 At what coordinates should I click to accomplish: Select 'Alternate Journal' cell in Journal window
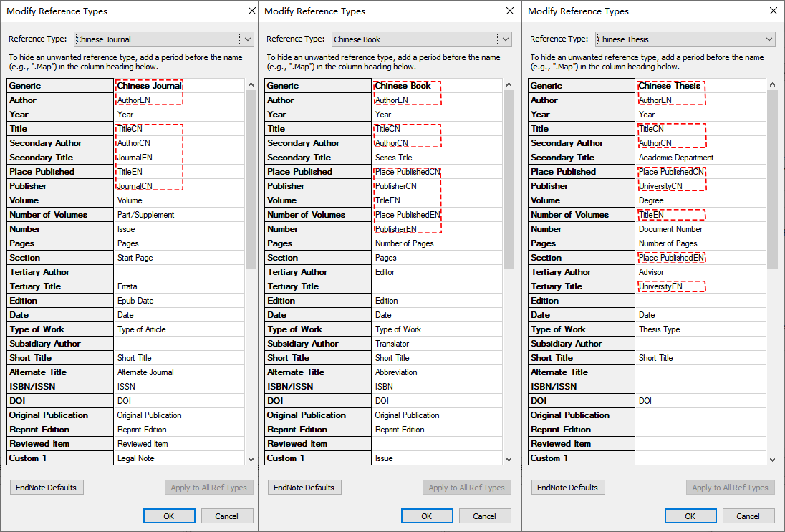click(179, 372)
